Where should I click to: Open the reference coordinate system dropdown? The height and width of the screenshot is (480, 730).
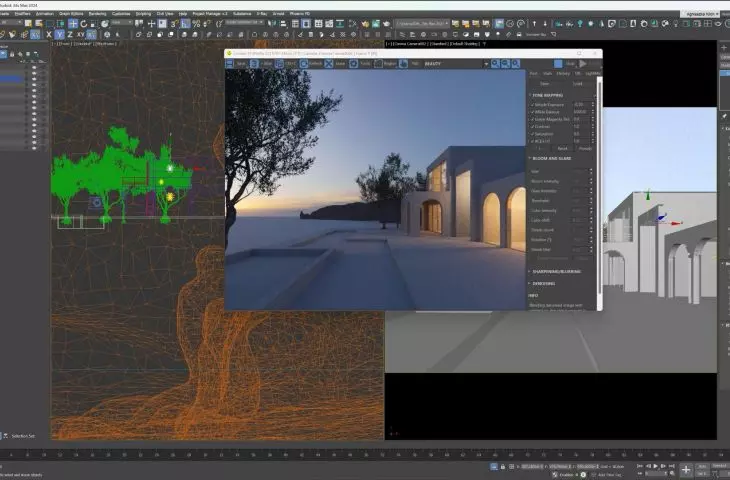(x=122, y=23)
